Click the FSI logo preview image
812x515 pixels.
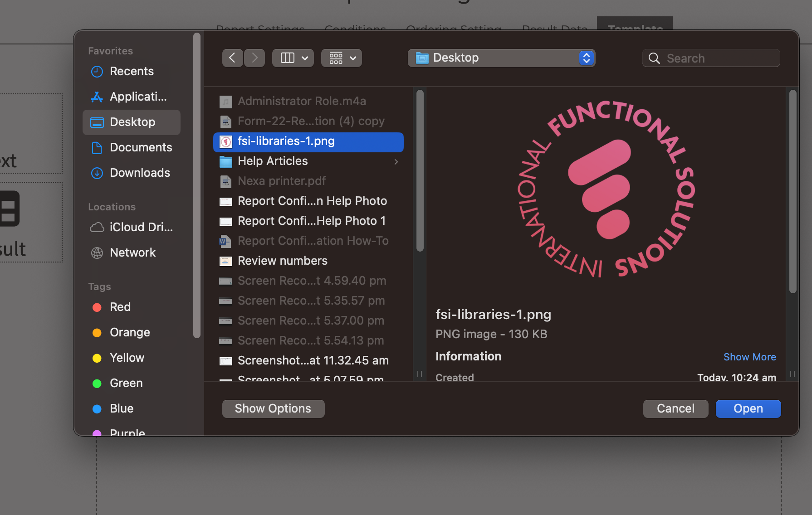click(607, 189)
